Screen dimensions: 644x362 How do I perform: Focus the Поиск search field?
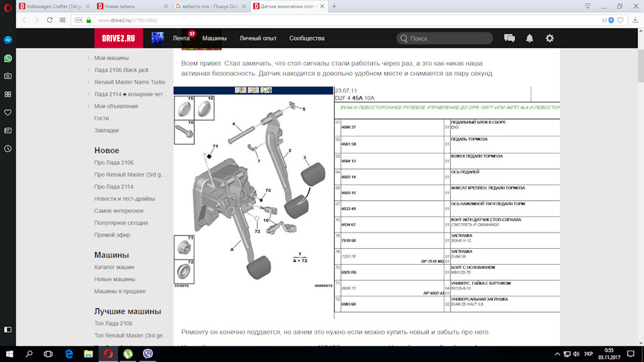[x=444, y=38]
